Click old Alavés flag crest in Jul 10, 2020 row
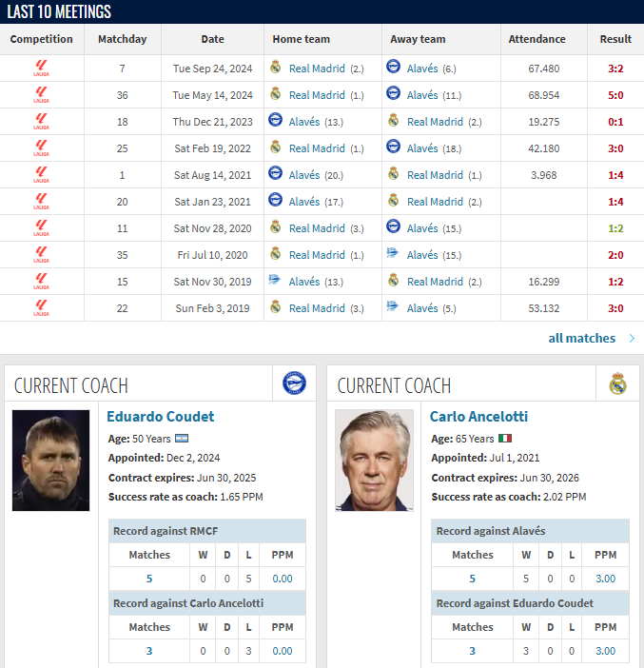The height and width of the screenshot is (668, 644). point(392,253)
